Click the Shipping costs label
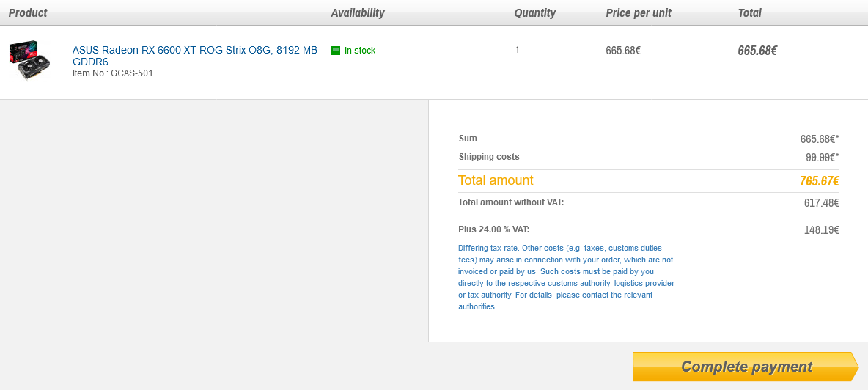The image size is (868, 390). (x=489, y=157)
